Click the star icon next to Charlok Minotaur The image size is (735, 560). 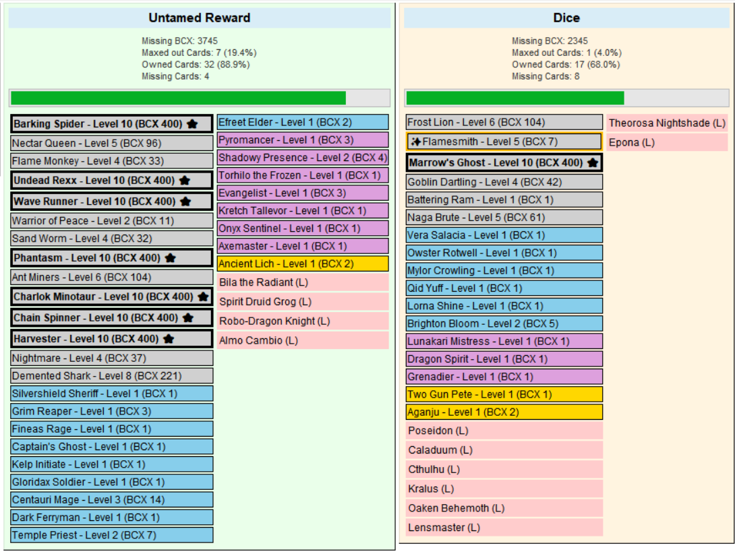[x=203, y=297]
